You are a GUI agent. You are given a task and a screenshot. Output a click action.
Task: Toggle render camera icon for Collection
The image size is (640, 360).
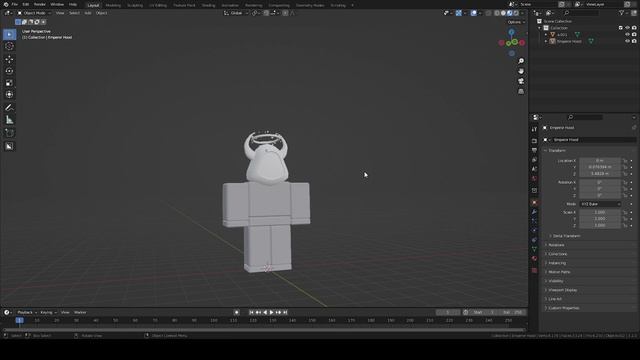[x=634, y=28]
